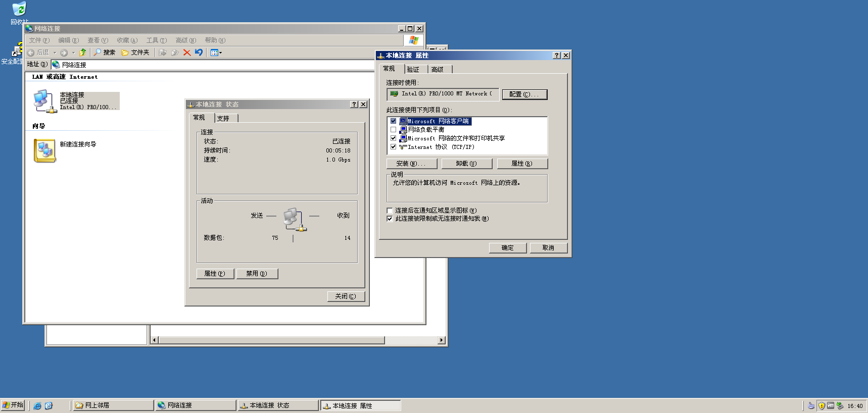Switch to 高级 tab in 属性 dialog

[440, 70]
